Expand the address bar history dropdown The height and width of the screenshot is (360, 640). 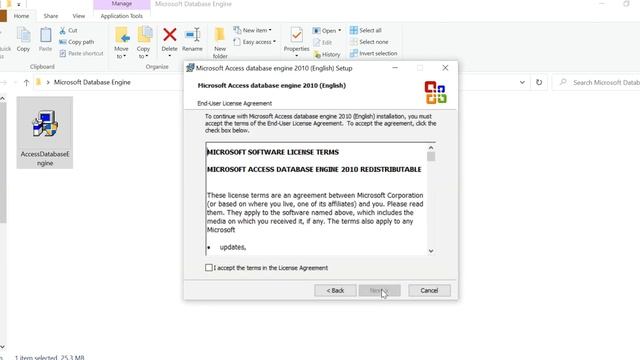(x=522, y=82)
